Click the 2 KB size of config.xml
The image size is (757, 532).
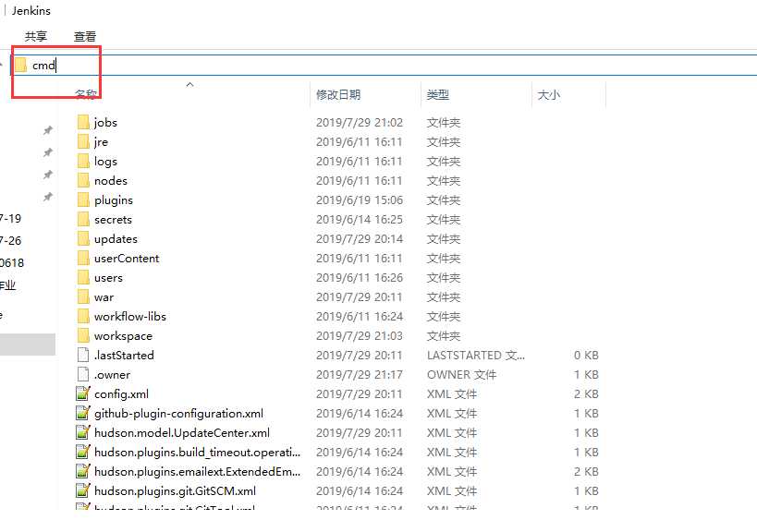pos(586,393)
